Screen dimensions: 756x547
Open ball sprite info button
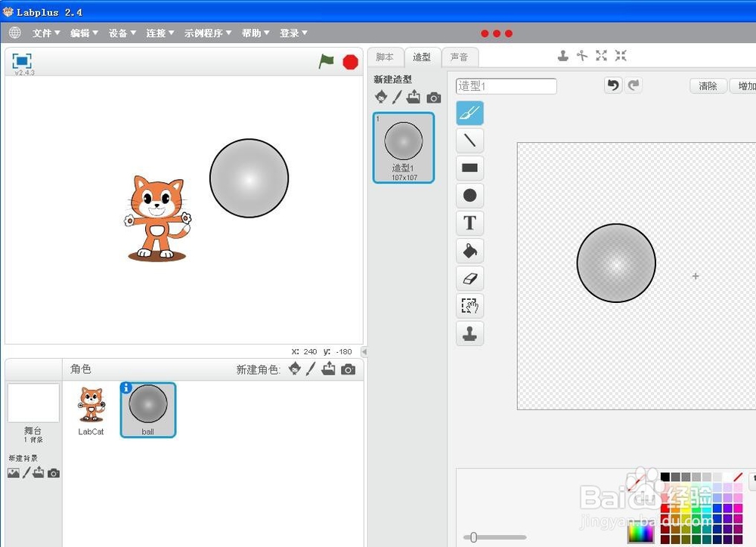click(x=125, y=388)
